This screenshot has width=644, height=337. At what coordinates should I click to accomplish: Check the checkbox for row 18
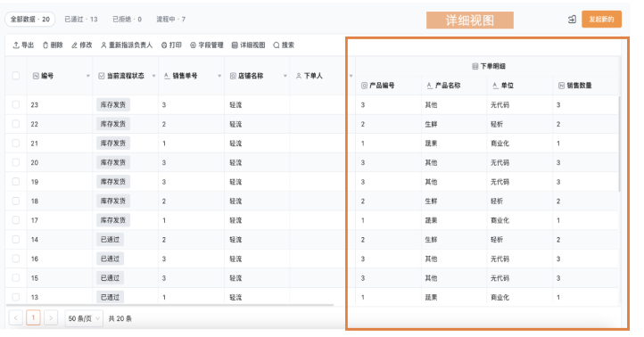[x=15, y=201]
